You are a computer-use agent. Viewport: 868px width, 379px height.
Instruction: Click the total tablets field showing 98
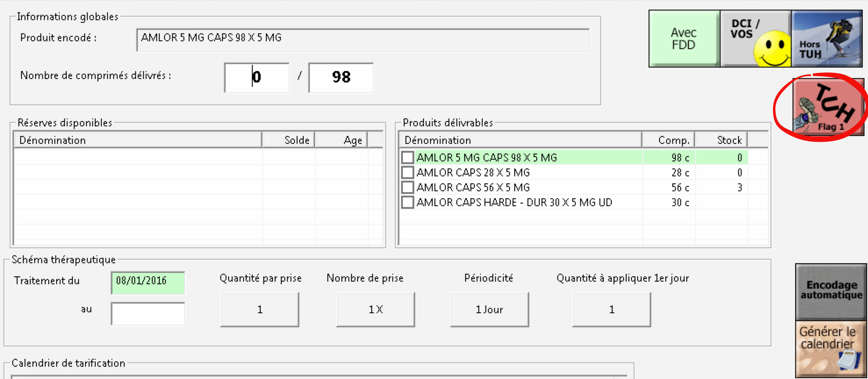tap(341, 78)
